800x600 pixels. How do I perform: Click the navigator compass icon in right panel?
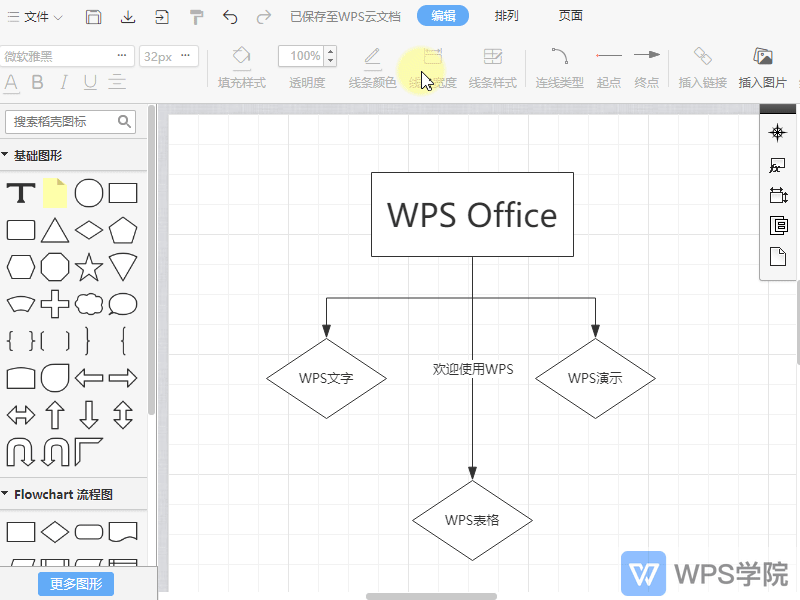pos(778,133)
